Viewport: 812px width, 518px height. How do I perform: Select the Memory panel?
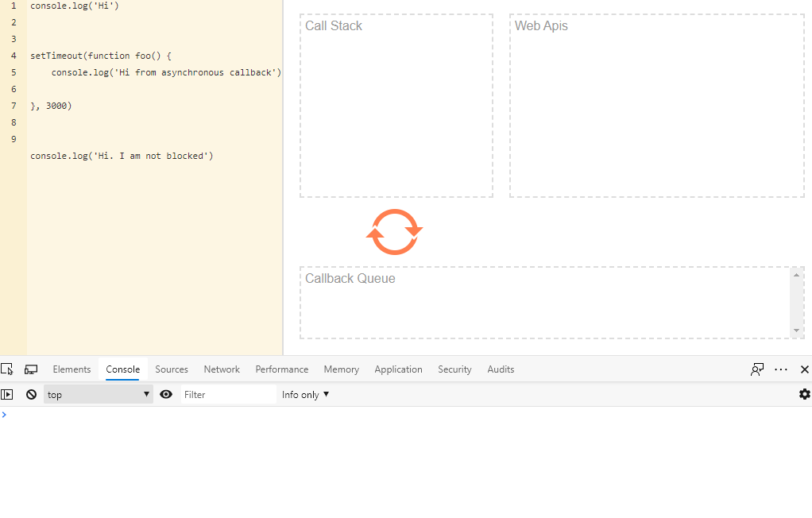pos(341,369)
